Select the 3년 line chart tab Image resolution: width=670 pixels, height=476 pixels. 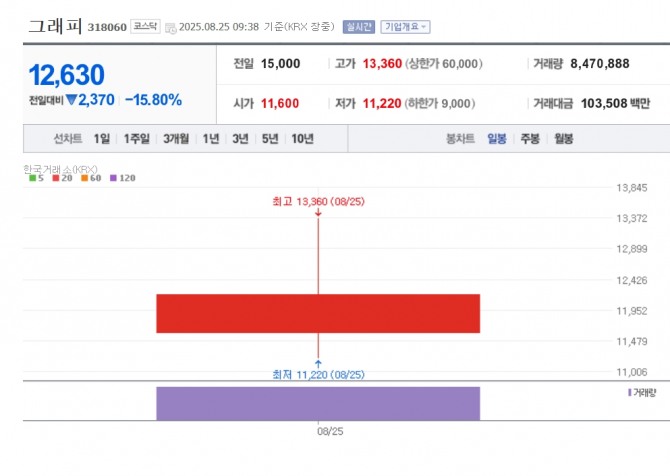point(240,139)
